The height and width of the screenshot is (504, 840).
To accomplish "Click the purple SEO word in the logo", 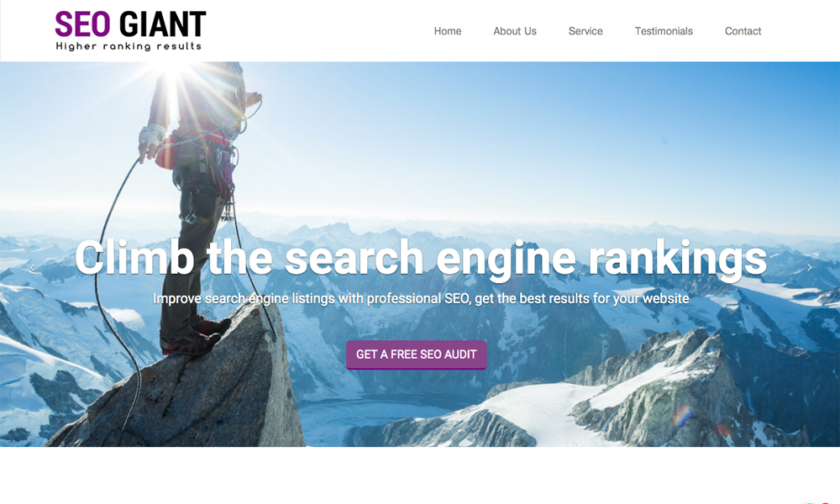I will point(82,24).
